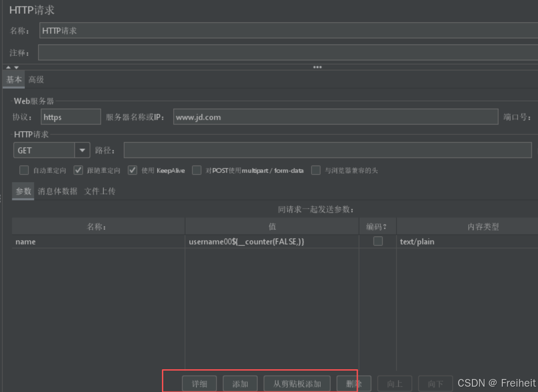This screenshot has width=538, height=392.
Task: Uncheck 跟随重定向 checkbox
Action: [x=78, y=170]
